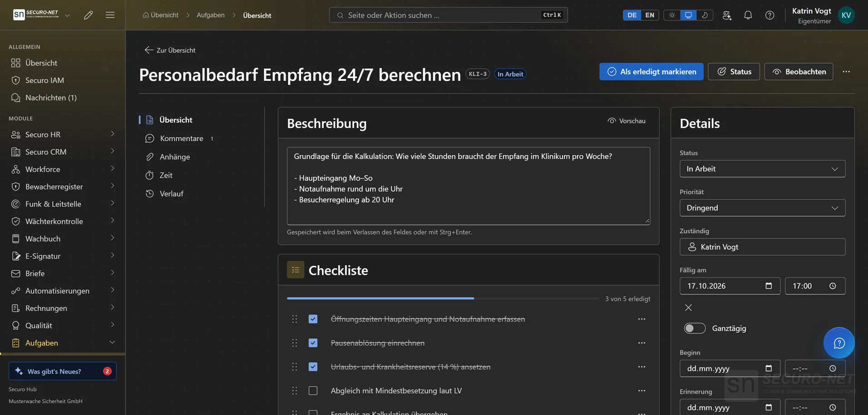Open calendar picker for Fällig am date
Image resolution: width=868 pixels, height=415 pixels.
[x=769, y=286]
